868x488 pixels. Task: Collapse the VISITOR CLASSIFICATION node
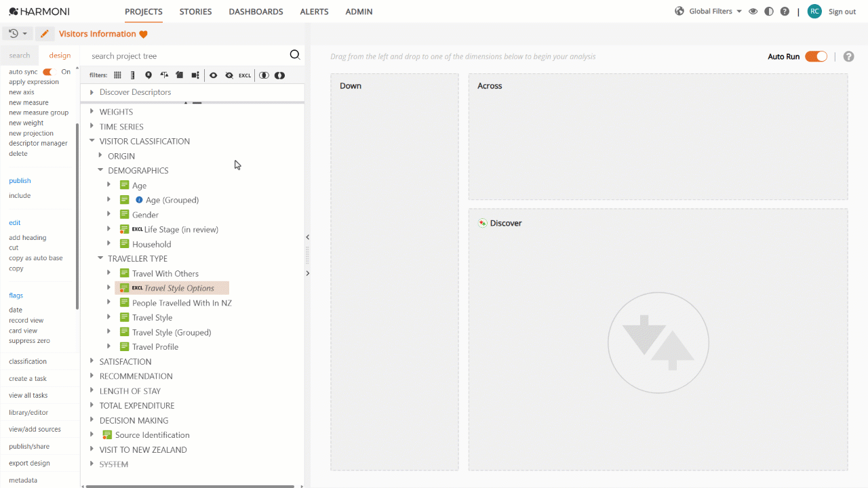(92, 141)
